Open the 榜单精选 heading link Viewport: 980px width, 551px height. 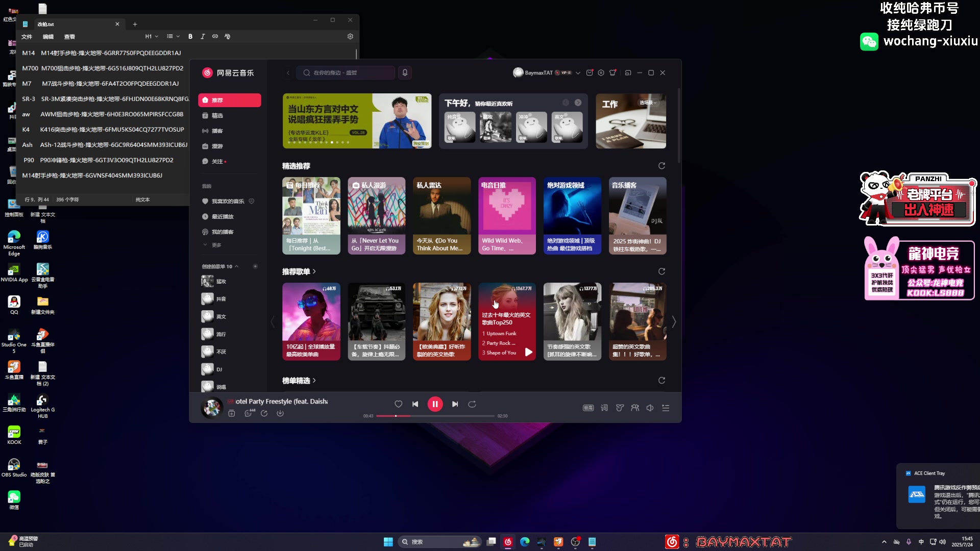point(299,381)
